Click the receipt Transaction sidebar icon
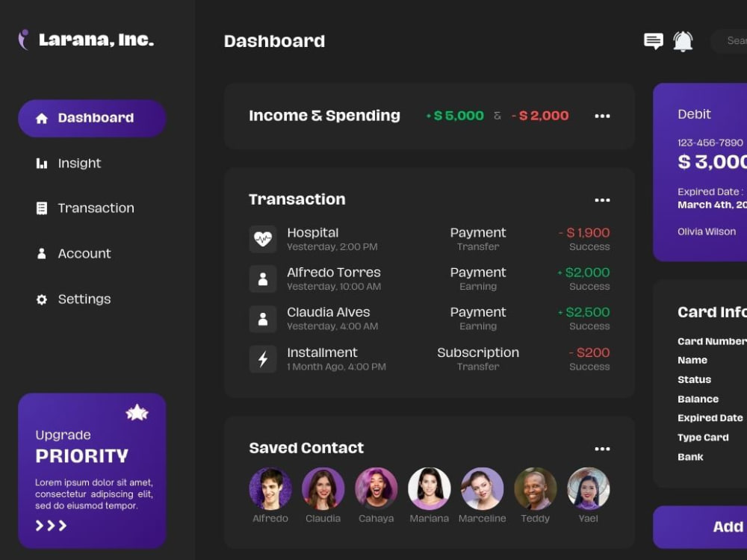747x560 pixels. [x=41, y=208]
